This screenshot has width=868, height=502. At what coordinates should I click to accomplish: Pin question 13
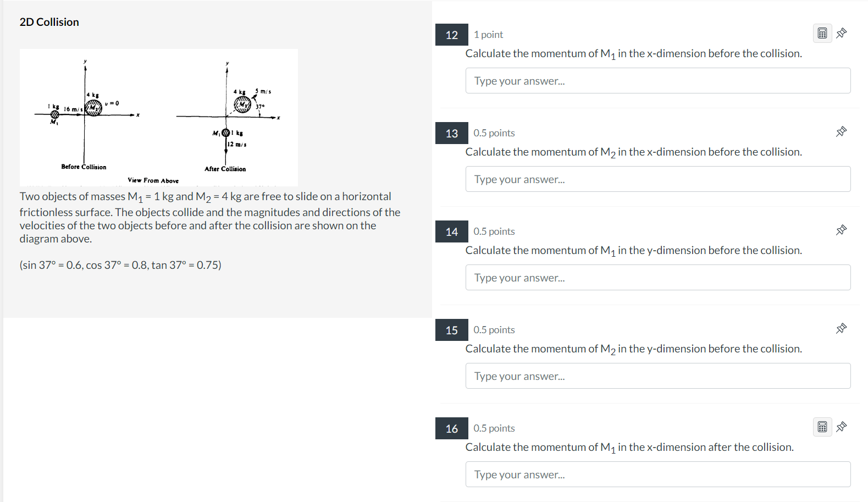click(841, 131)
